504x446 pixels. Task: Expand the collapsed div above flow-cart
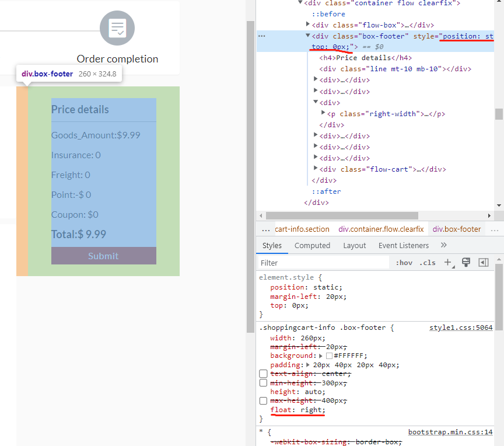coord(316,157)
